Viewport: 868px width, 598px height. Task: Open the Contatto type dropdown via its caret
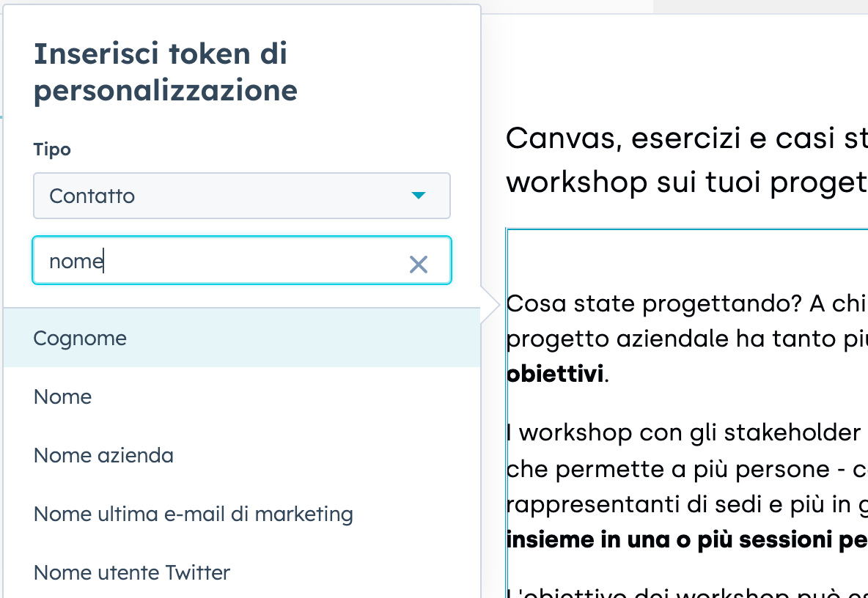pos(418,196)
